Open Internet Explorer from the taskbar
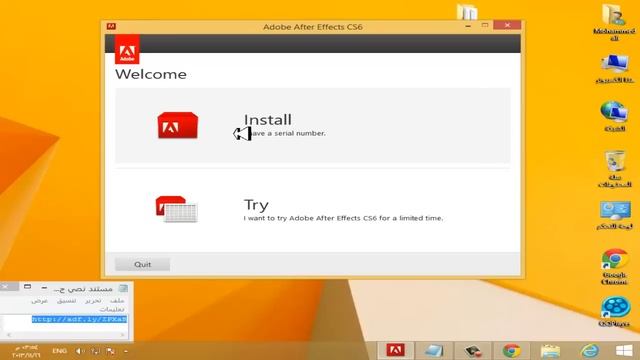 coord(589,351)
